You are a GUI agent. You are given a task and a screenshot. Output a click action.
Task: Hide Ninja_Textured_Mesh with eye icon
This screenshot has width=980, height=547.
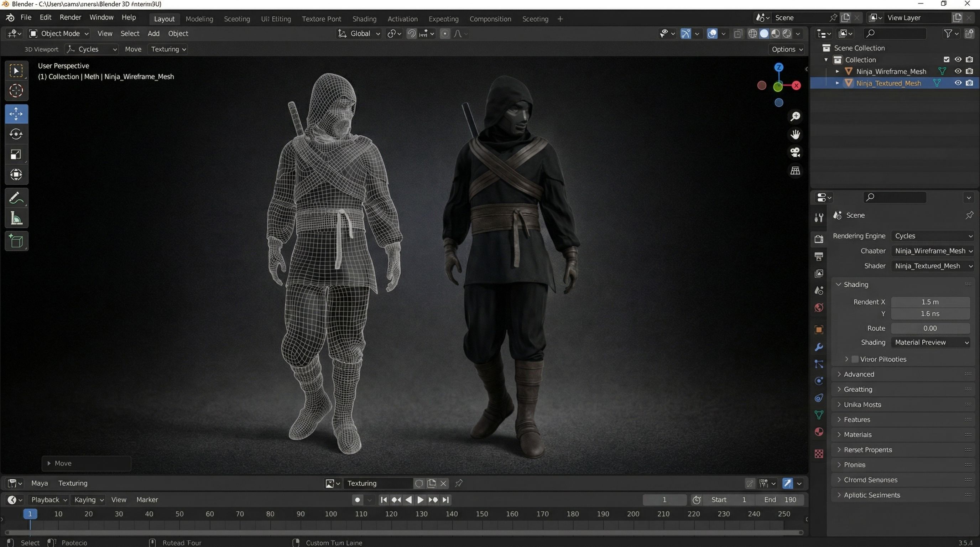[x=958, y=83]
